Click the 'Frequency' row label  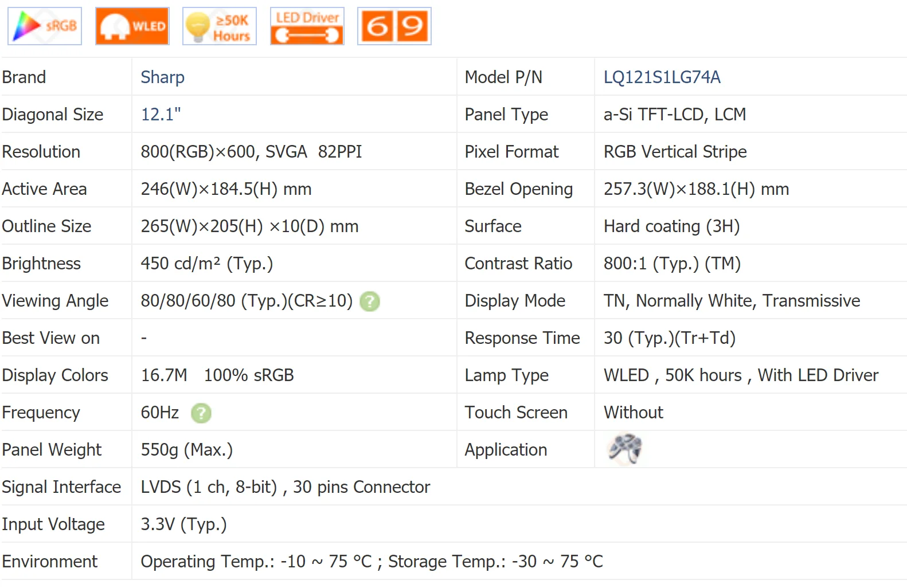click(x=41, y=413)
